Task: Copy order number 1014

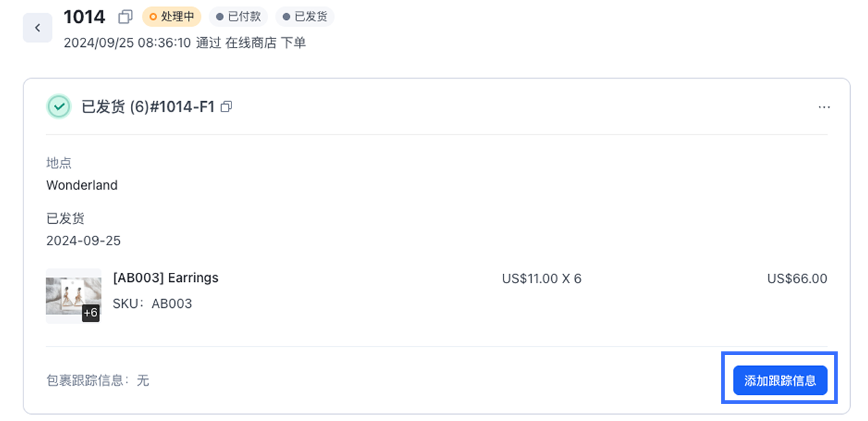Action: pos(125,17)
